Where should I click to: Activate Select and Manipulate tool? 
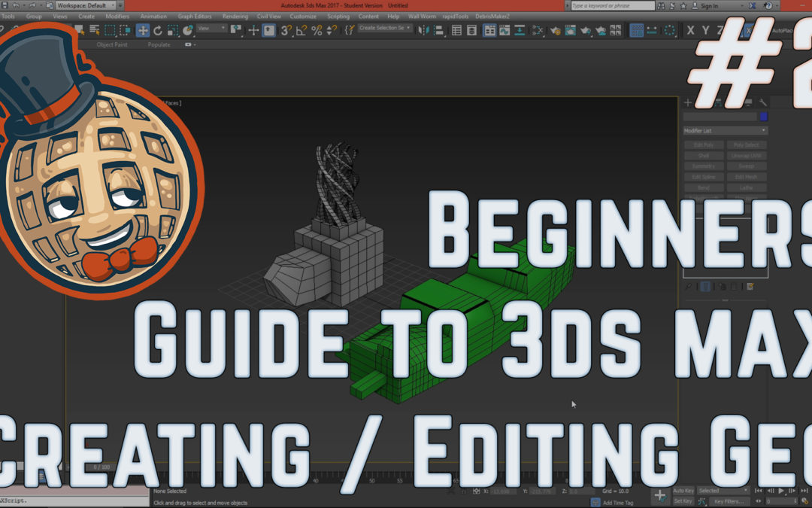pyautogui.click(x=253, y=30)
